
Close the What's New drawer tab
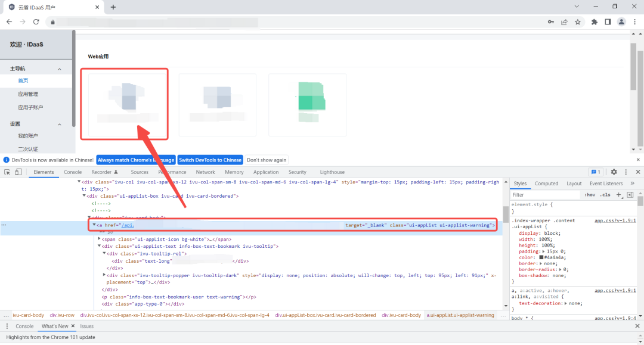pyautogui.click(x=73, y=326)
